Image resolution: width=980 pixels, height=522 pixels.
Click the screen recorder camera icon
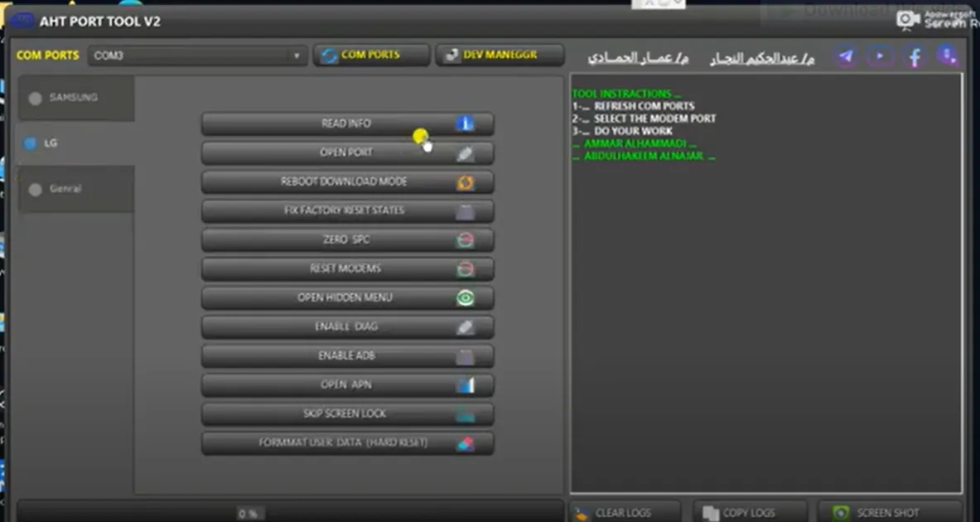(x=907, y=21)
